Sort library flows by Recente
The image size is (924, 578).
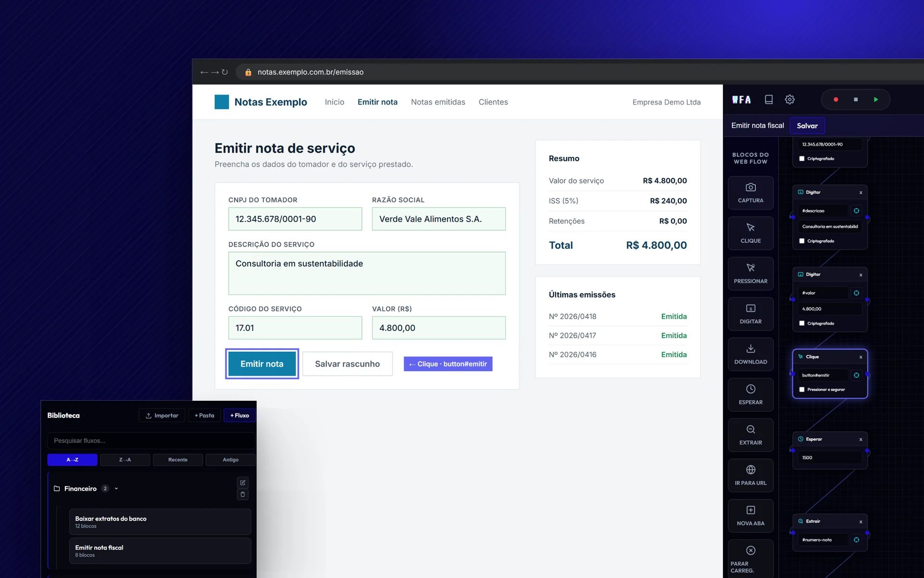pyautogui.click(x=178, y=460)
